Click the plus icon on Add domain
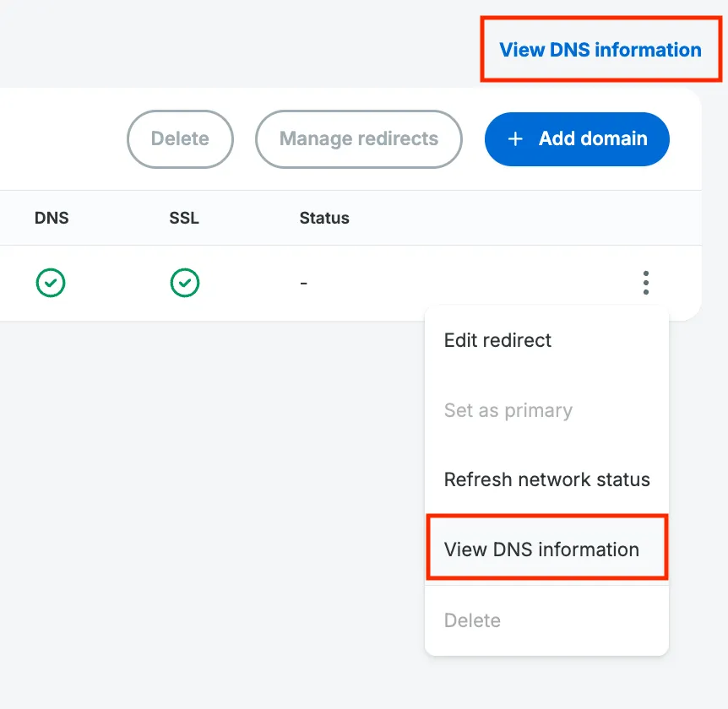This screenshot has height=709, width=728. click(x=515, y=139)
